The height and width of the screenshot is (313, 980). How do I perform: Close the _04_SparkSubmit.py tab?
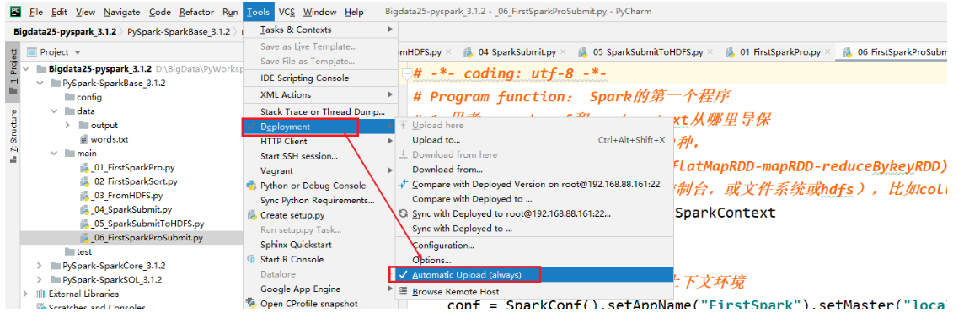pyautogui.click(x=563, y=52)
